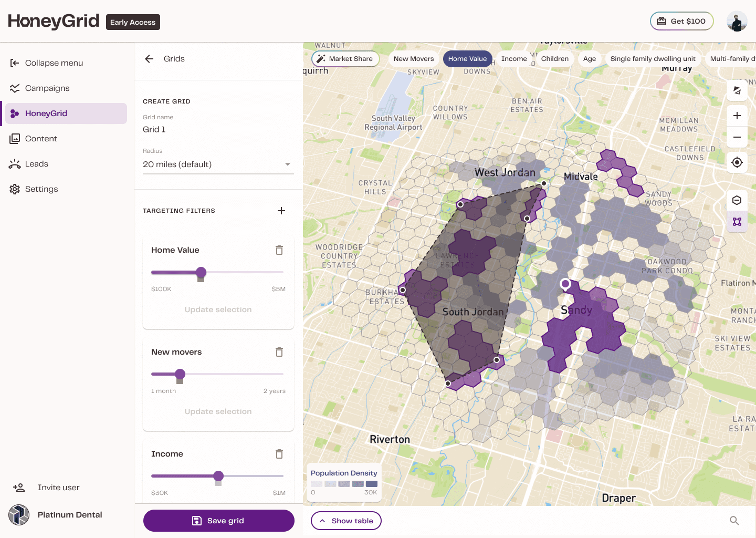
Task: Open Settings in sidebar
Action: (x=66, y=189)
